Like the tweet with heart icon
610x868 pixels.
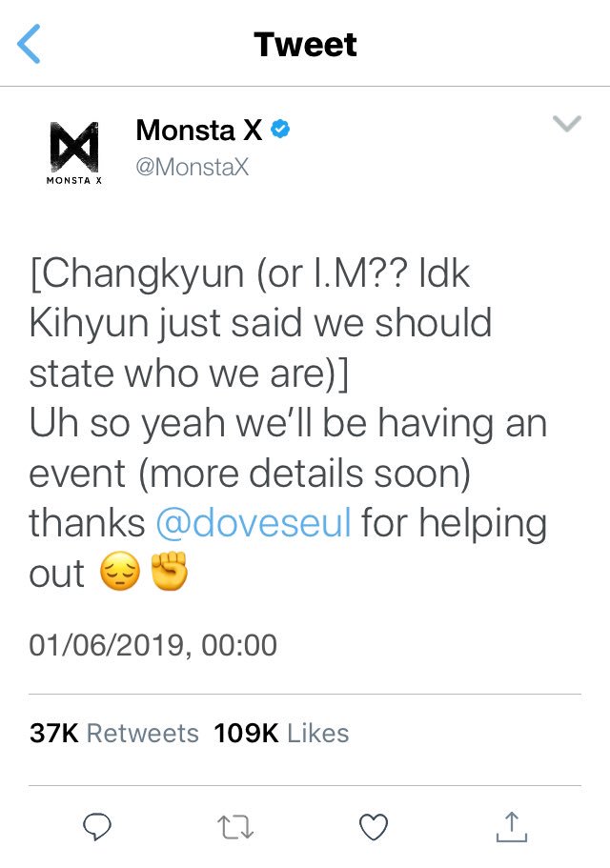pos(374,827)
